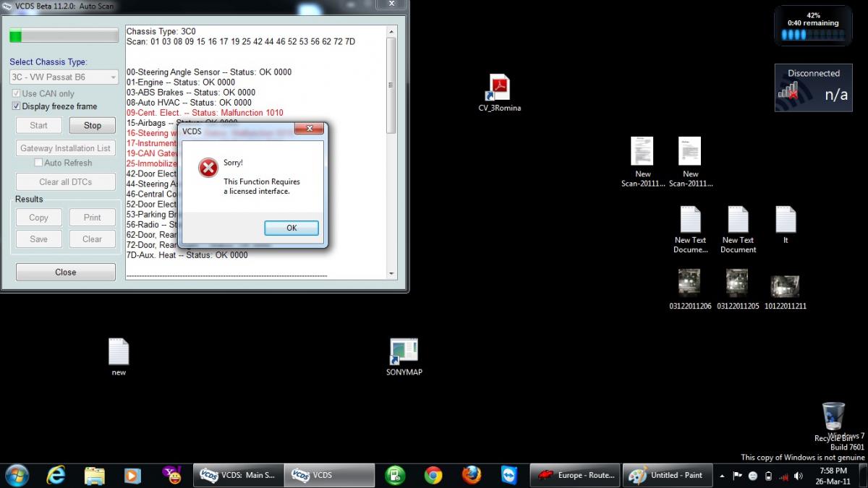Click the '08-Auto HVAC' status line

tap(189, 103)
